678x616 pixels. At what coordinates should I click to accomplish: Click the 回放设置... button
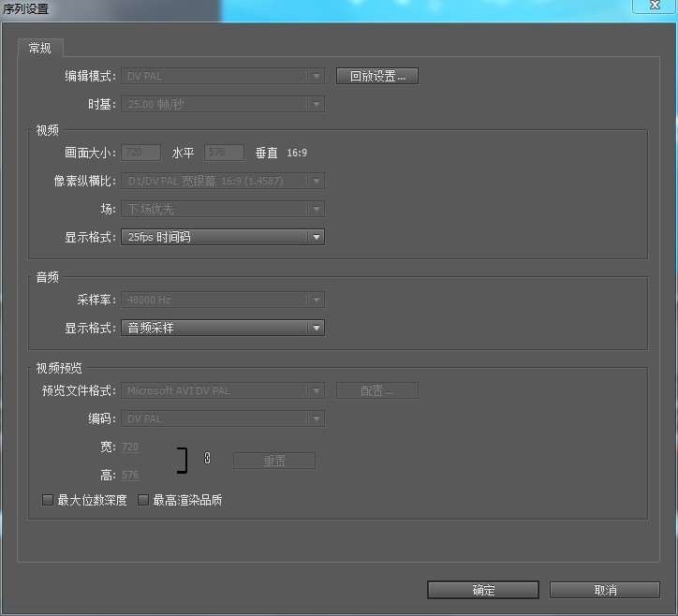click(x=377, y=77)
